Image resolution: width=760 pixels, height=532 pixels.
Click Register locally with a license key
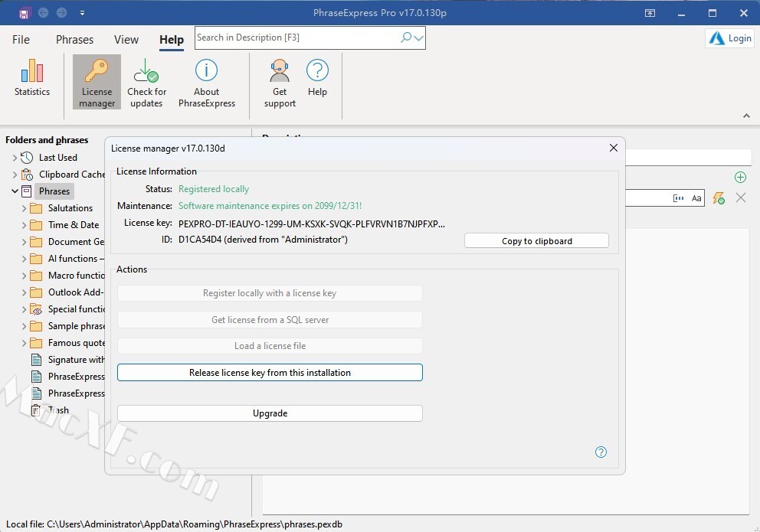270,293
